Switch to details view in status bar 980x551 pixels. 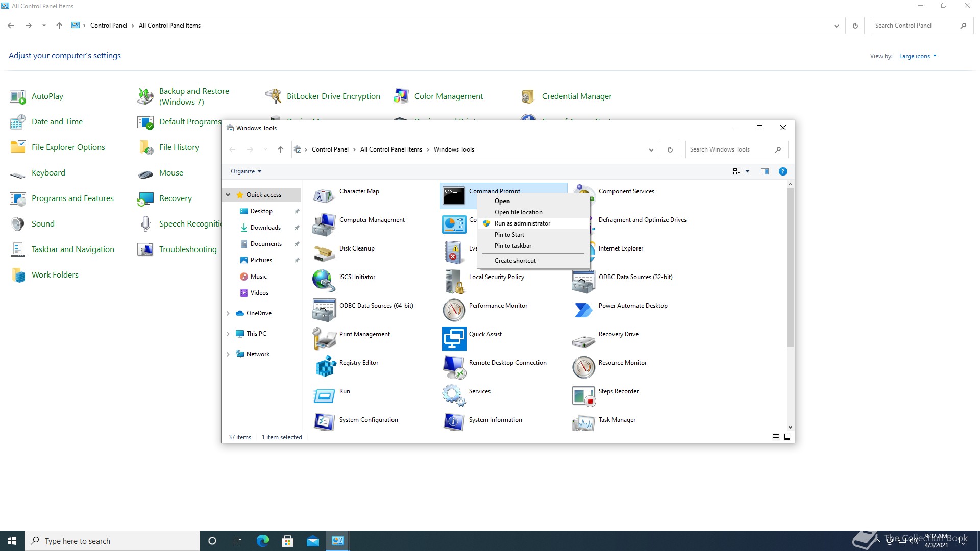click(x=775, y=437)
